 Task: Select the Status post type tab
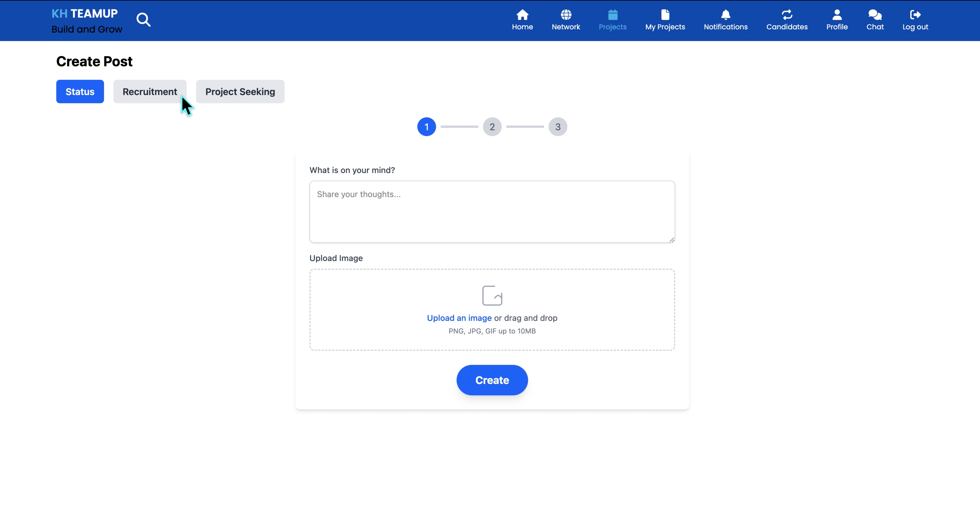(80, 92)
